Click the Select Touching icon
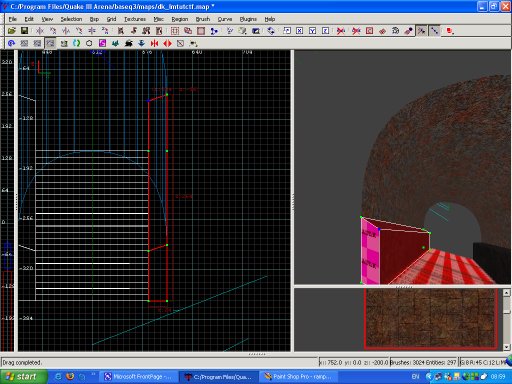The width and height of the screenshot is (512, 384). [x=134, y=31]
